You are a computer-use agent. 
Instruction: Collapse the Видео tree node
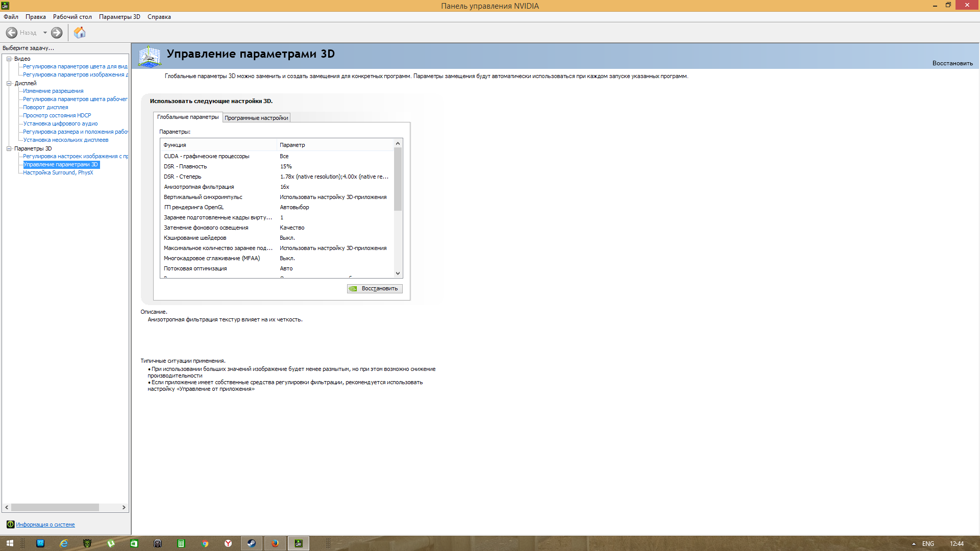coord(9,59)
